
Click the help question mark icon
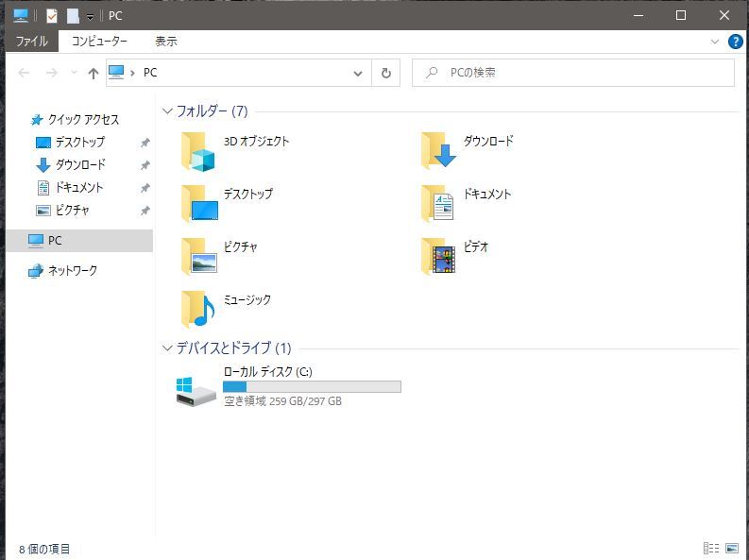tap(736, 42)
